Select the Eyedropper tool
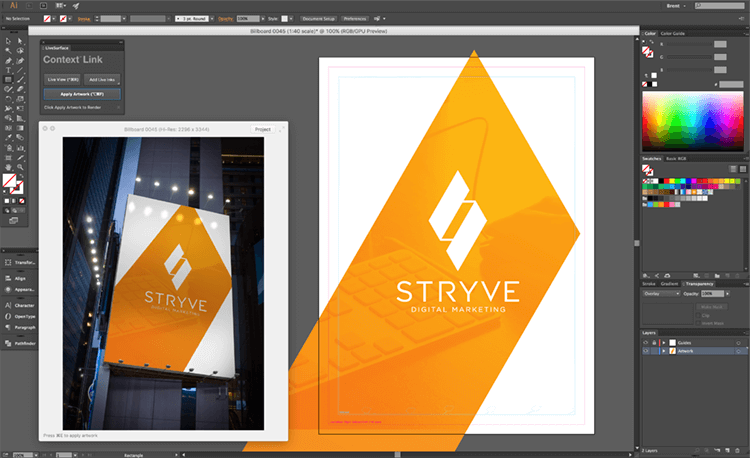Image resolution: width=750 pixels, height=458 pixels. [8, 138]
